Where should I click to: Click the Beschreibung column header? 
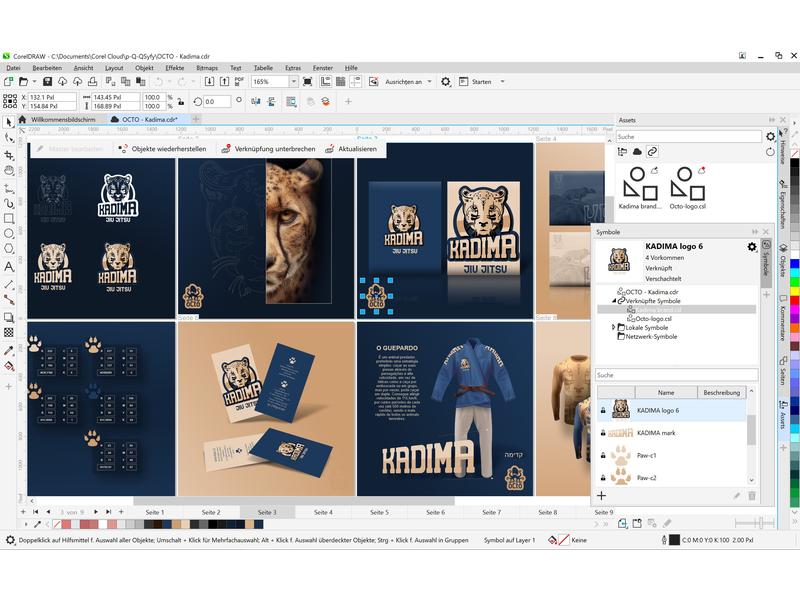(721, 392)
